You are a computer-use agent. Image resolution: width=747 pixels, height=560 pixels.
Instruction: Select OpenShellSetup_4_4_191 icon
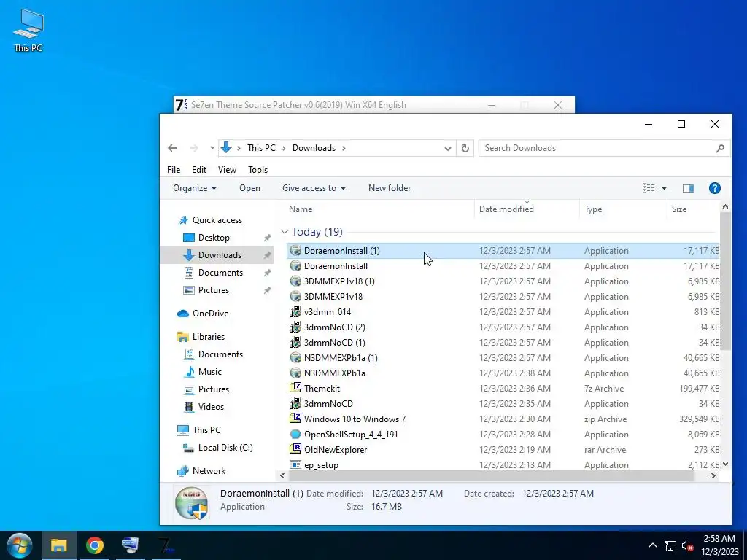point(295,435)
